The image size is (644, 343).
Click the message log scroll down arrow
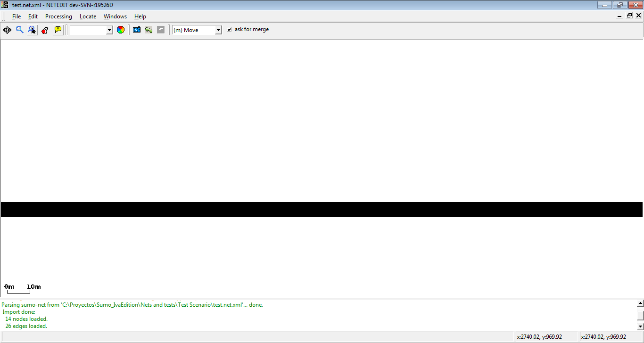tap(640, 326)
